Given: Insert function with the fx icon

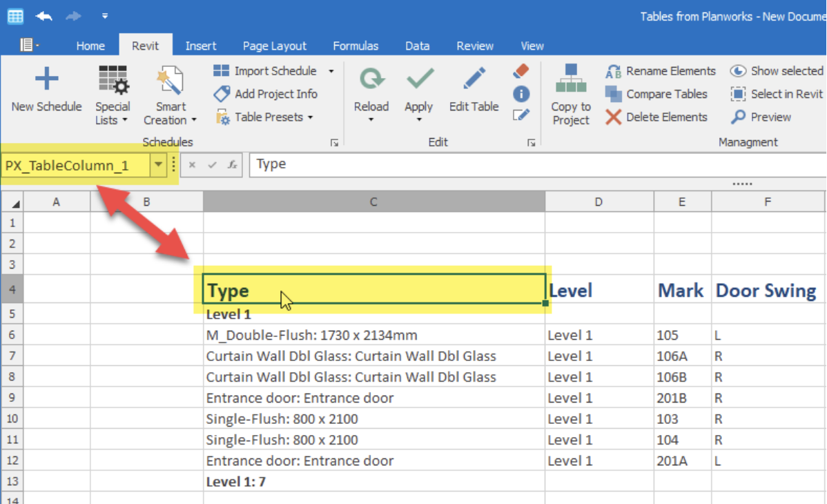Looking at the screenshot, I should tap(232, 164).
